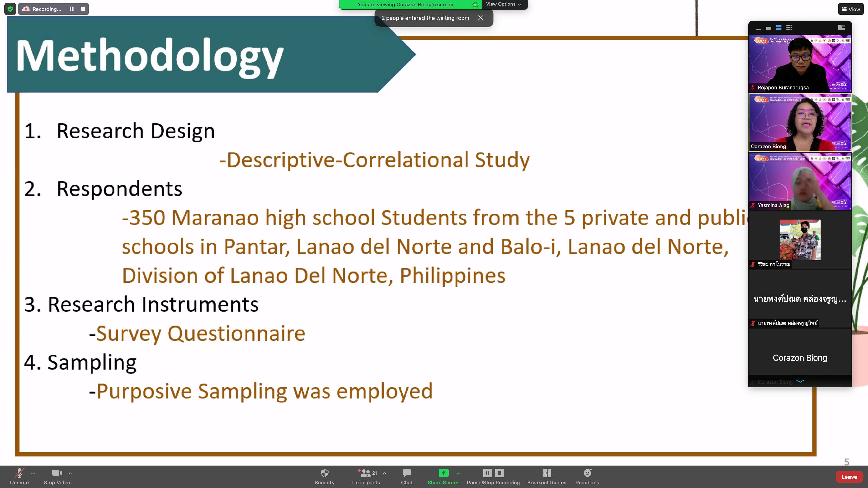Dismiss the waiting room notification
The width and height of the screenshot is (868, 488).
coord(481,18)
